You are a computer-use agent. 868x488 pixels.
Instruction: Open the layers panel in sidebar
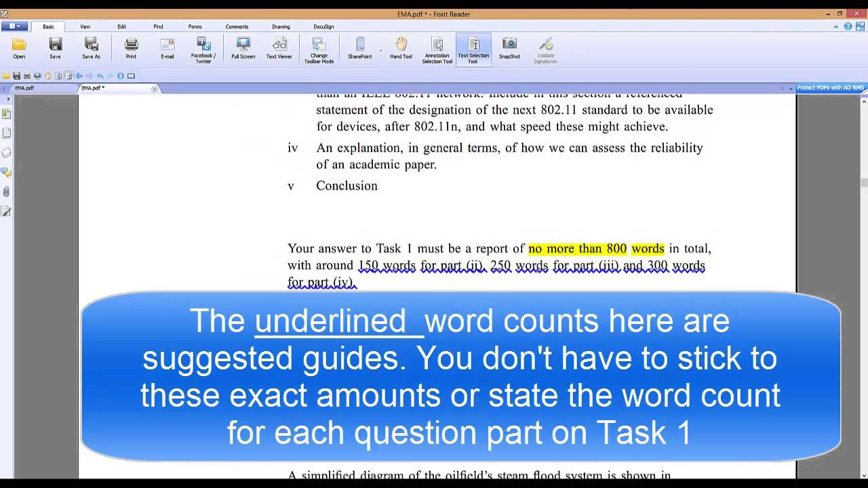point(7,153)
